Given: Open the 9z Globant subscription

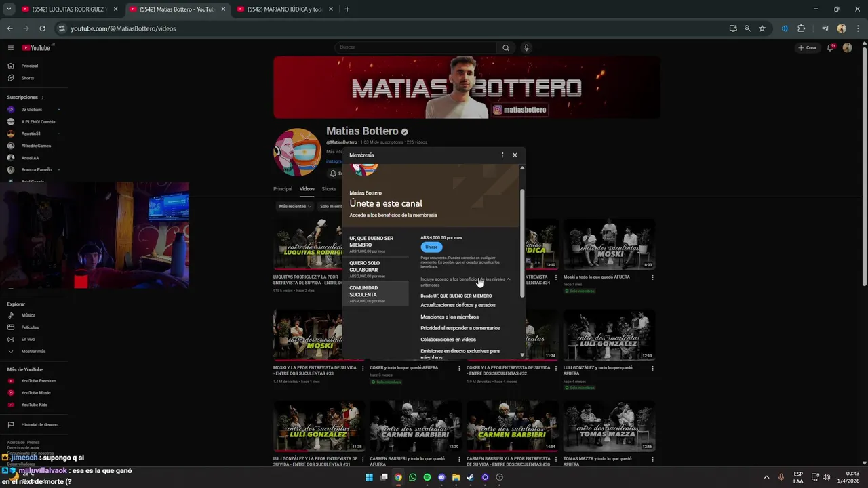Looking at the screenshot, I should 31,110.
